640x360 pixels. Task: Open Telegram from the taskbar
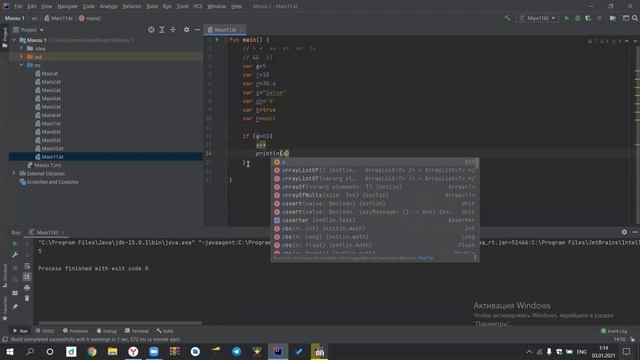pos(236,352)
